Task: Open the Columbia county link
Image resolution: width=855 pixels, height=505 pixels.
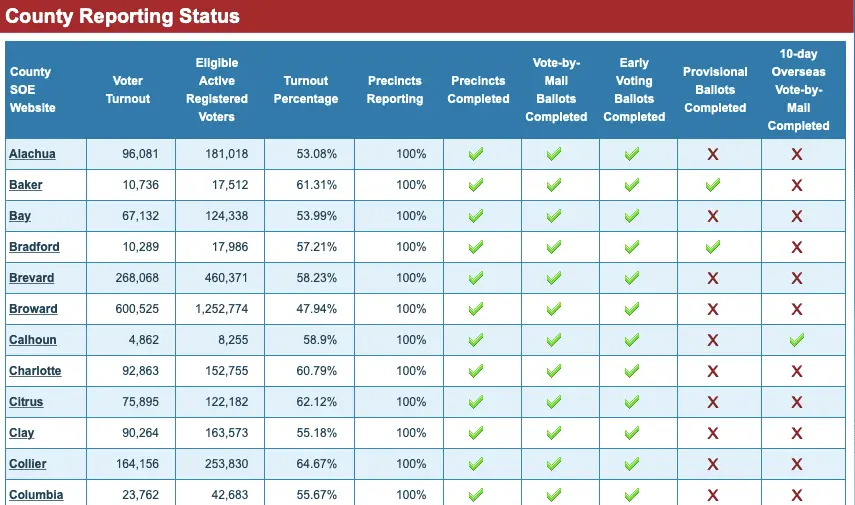Action: point(36,495)
